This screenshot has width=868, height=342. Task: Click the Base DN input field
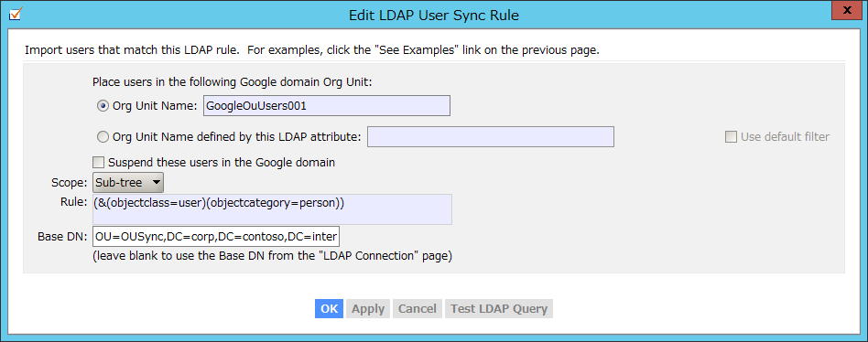point(216,237)
